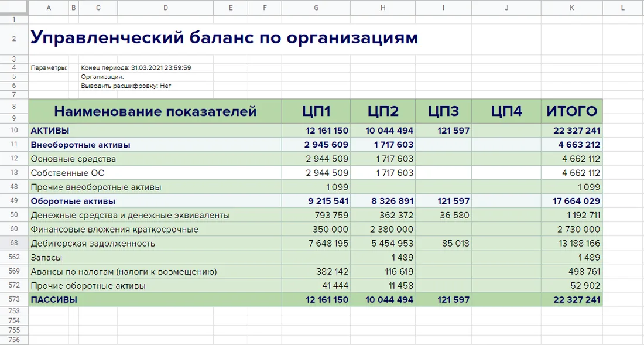
Task: Select column K header
Action: point(572,8)
